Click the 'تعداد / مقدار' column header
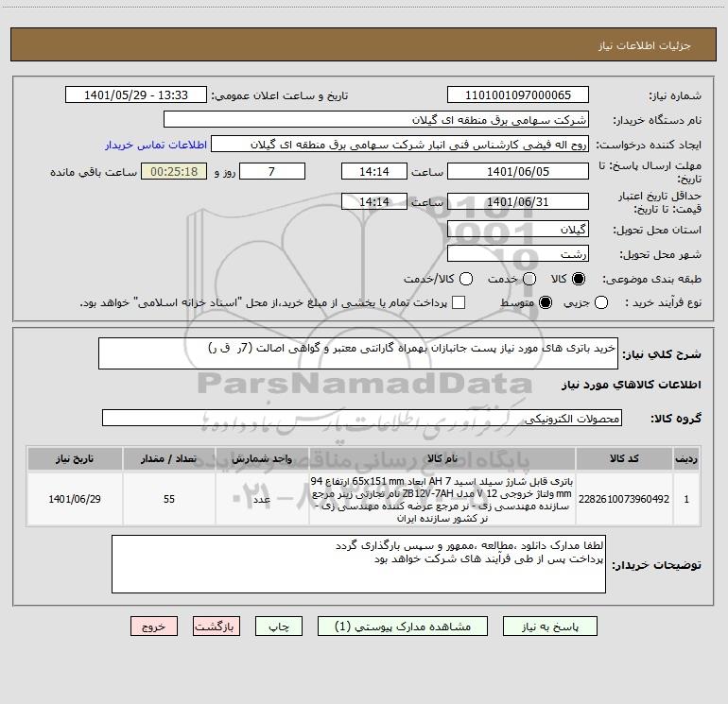Viewport: 728px width, 704px height. coord(169,458)
